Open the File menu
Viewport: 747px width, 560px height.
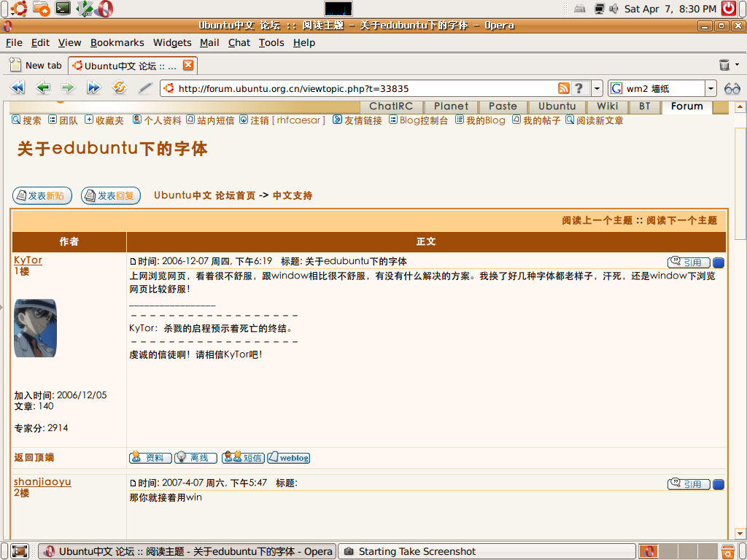pos(14,43)
